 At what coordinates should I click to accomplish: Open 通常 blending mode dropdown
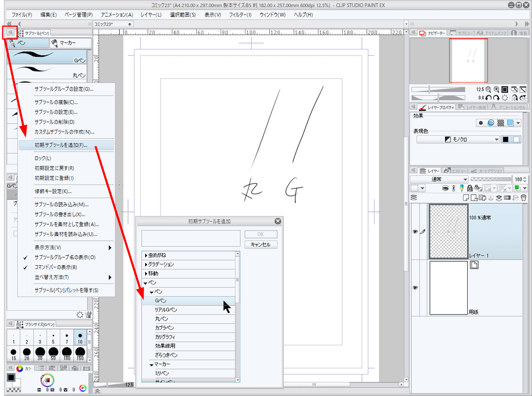pos(439,179)
